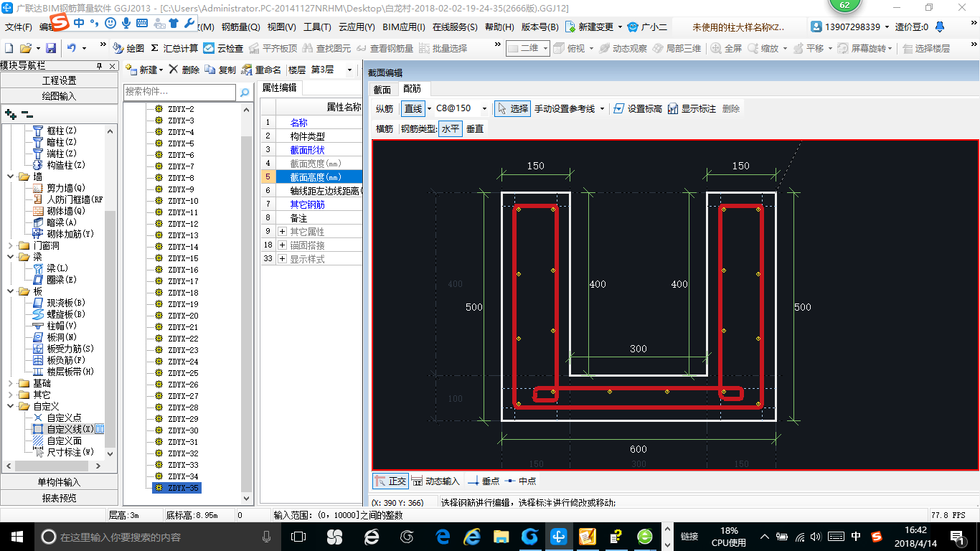Select ZDYX-20 in the component list

183,316
